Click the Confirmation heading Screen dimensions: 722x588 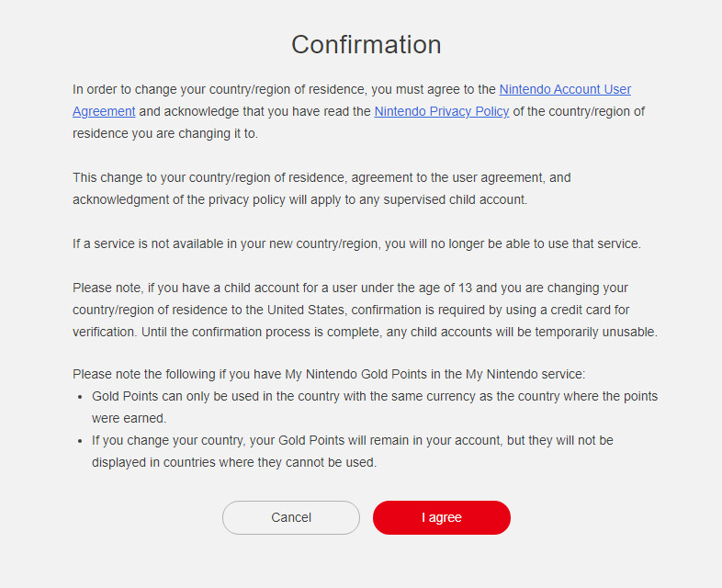(366, 44)
